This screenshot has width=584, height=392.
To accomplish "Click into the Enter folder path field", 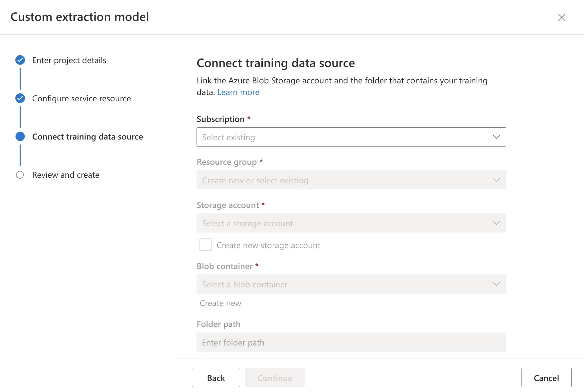I will [351, 343].
